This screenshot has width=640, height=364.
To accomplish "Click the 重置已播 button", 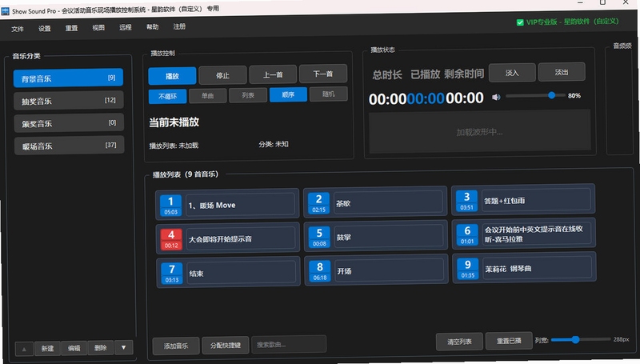I will pos(509,341).
